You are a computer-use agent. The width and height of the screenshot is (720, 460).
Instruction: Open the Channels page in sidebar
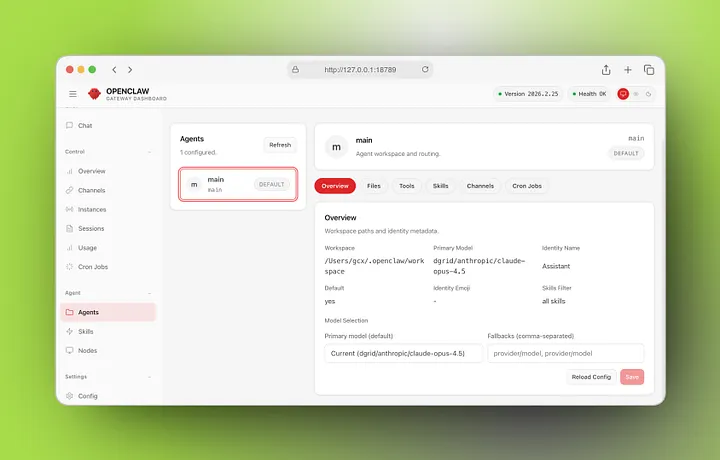pyautogui.click(x=91, y=190)
